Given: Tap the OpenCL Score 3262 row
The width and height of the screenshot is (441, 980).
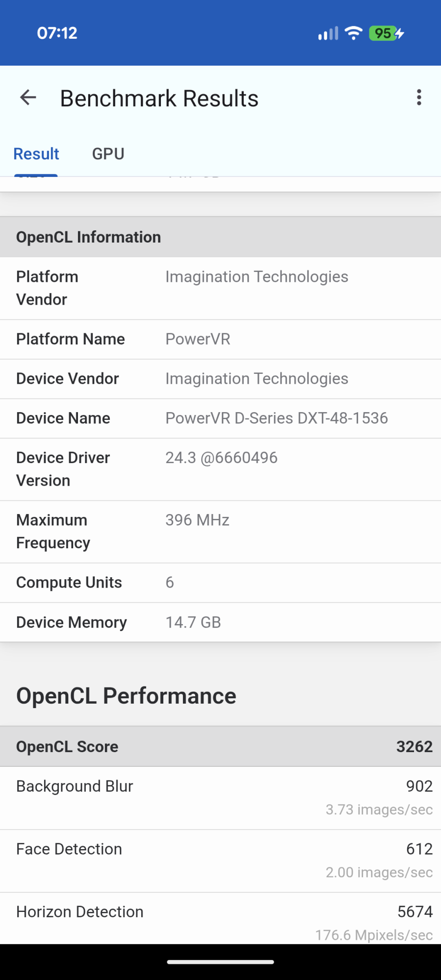Looking at the screenshot, I should pyautogui.click(x=220, y=747).
